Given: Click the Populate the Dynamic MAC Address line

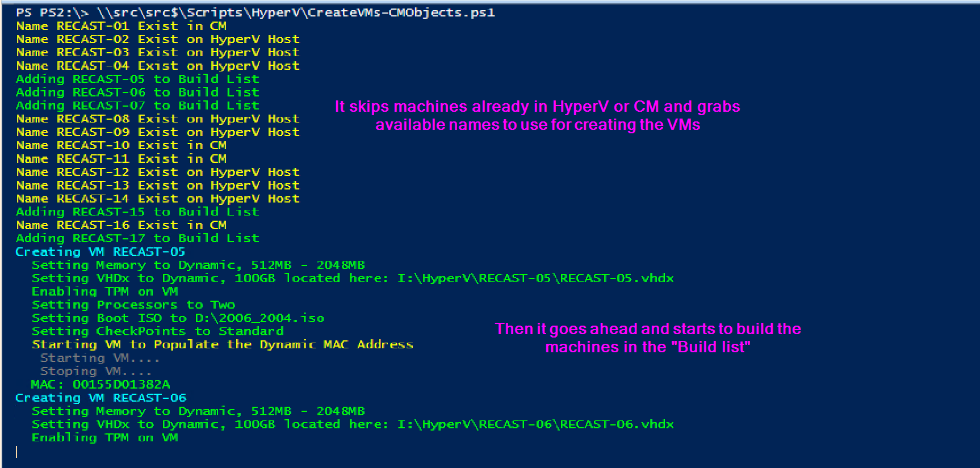Looking at the screenshot, I should point(222,344).
